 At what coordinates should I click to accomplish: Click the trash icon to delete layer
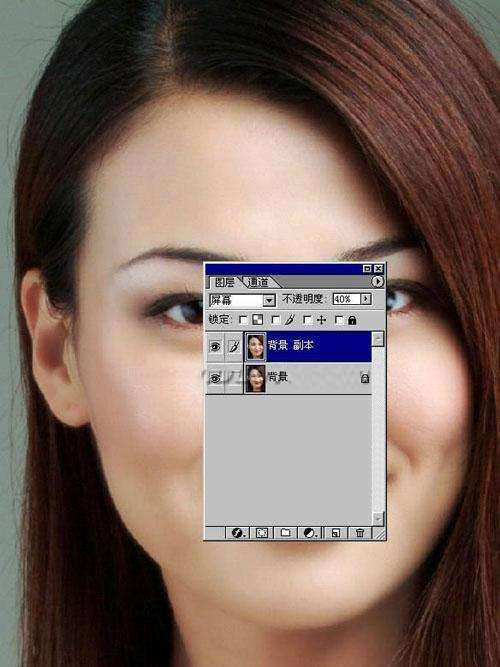[360, 533]
